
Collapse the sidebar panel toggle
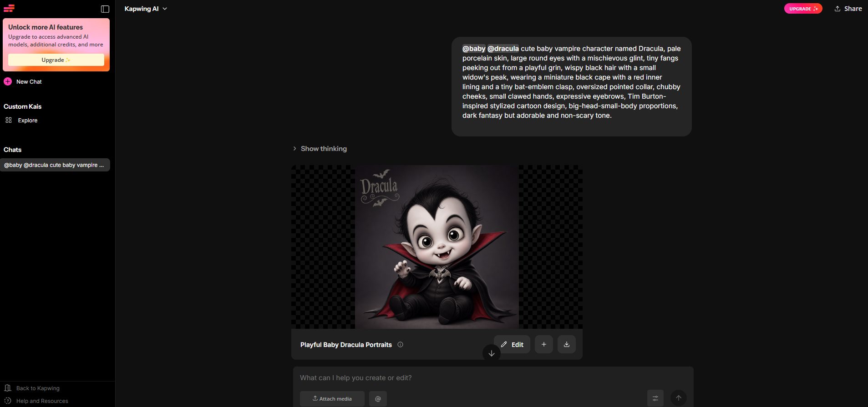105,9
